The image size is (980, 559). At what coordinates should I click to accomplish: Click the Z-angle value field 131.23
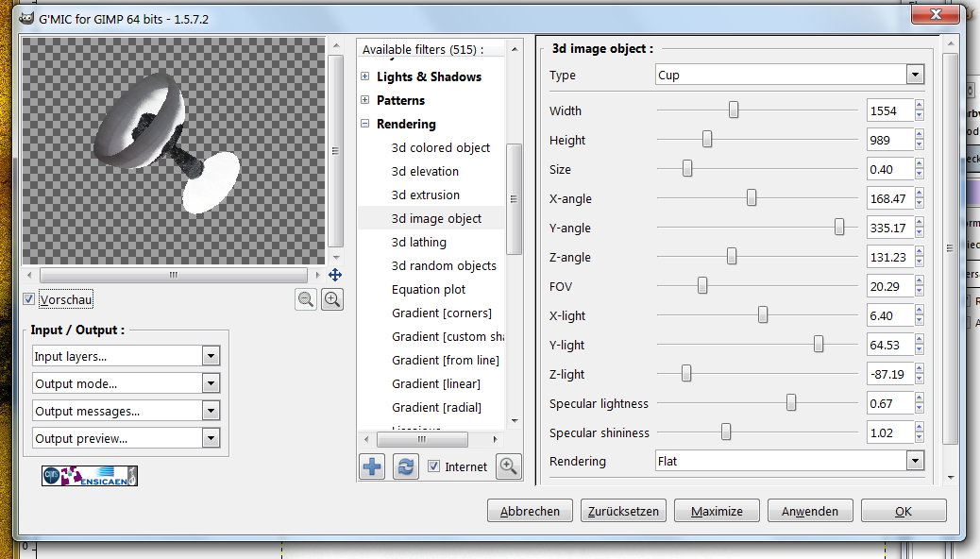coord(890,257)
